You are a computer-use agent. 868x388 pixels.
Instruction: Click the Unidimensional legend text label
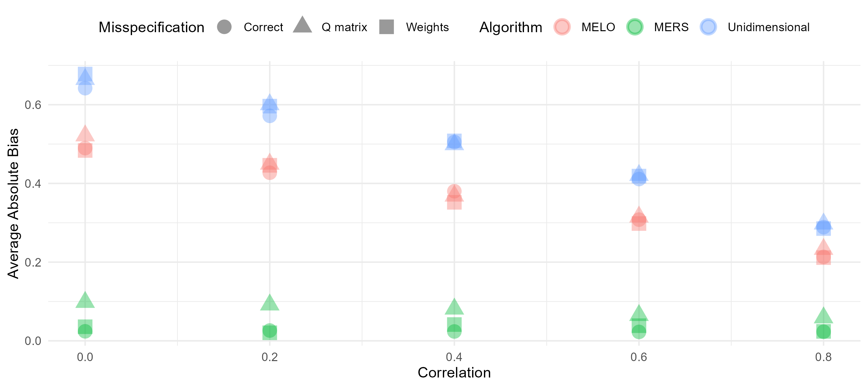pos(768,27)
